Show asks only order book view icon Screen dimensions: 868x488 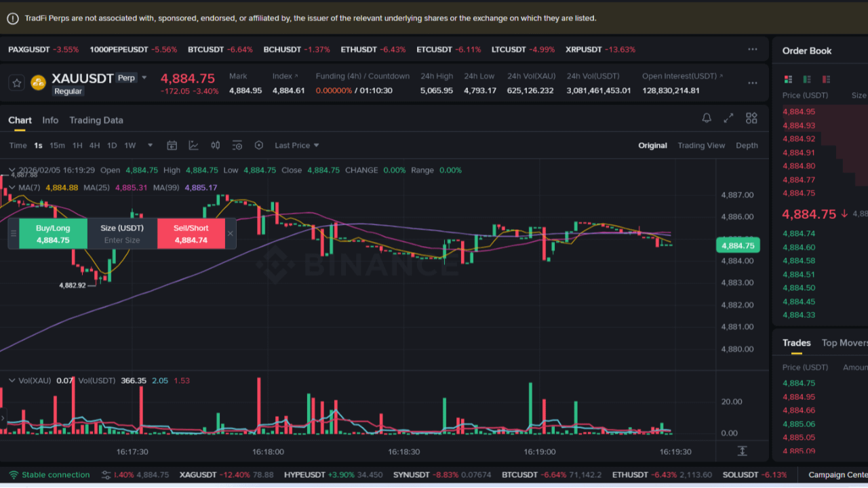826,79
